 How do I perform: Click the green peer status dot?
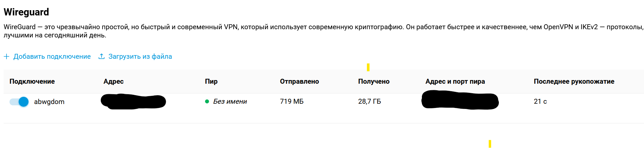tap(207, 101)
